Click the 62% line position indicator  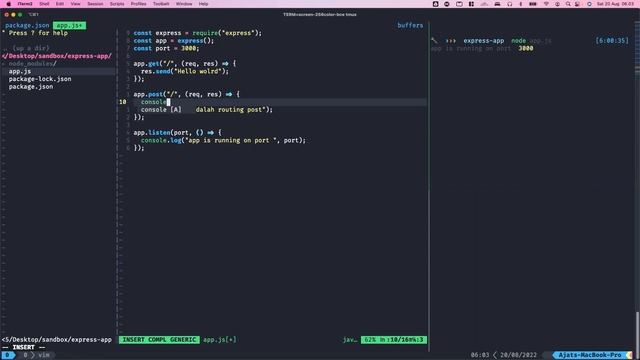[394, 340]
